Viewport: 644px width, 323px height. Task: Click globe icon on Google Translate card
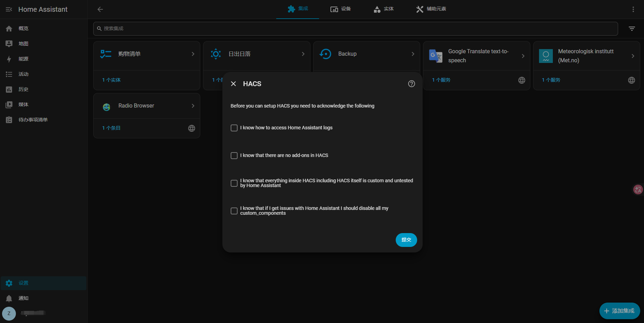[521, 80]
